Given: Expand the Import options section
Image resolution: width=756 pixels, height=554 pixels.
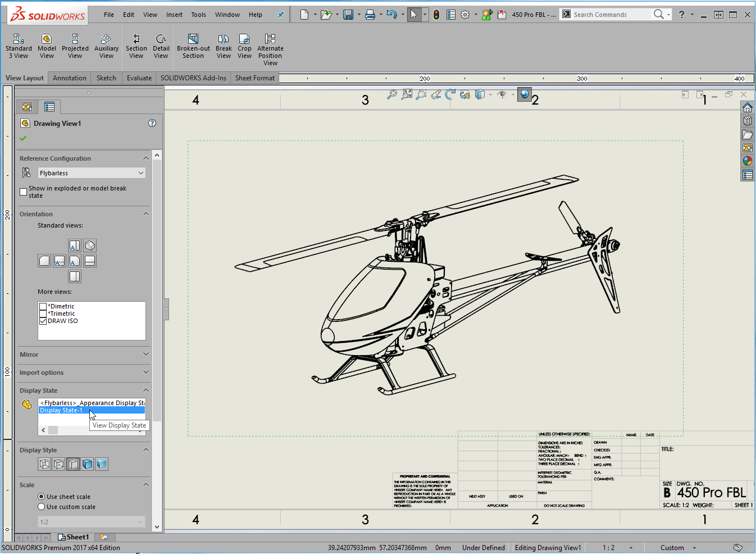Looking at the screenshot, I should 145,373.
